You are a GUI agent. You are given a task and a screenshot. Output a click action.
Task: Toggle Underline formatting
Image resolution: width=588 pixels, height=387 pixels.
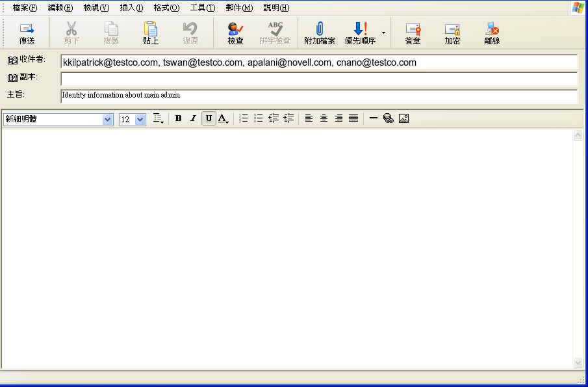(x=209, y=118)
